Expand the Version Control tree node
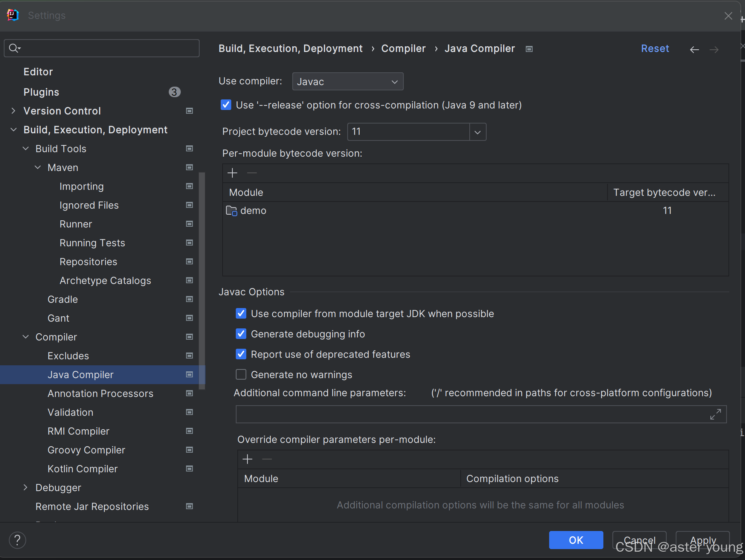This screenshot has width=745, height=560. [x=14, y=111]
